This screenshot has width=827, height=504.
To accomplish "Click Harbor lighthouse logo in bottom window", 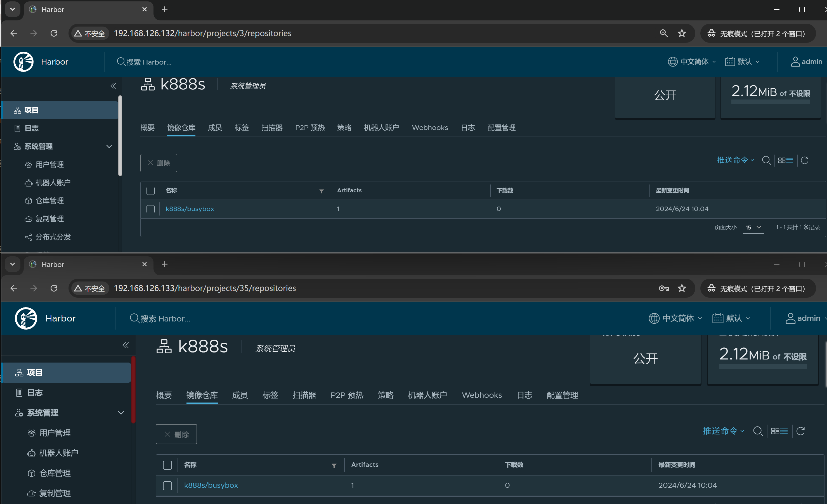I will click(x=26, y=318).
